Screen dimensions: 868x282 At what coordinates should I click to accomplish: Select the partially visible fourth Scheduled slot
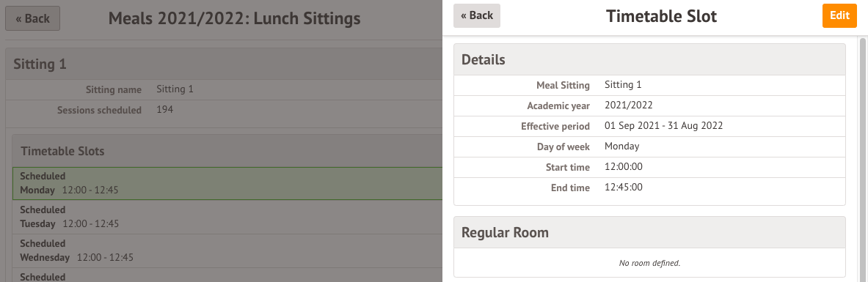(227, 275)
